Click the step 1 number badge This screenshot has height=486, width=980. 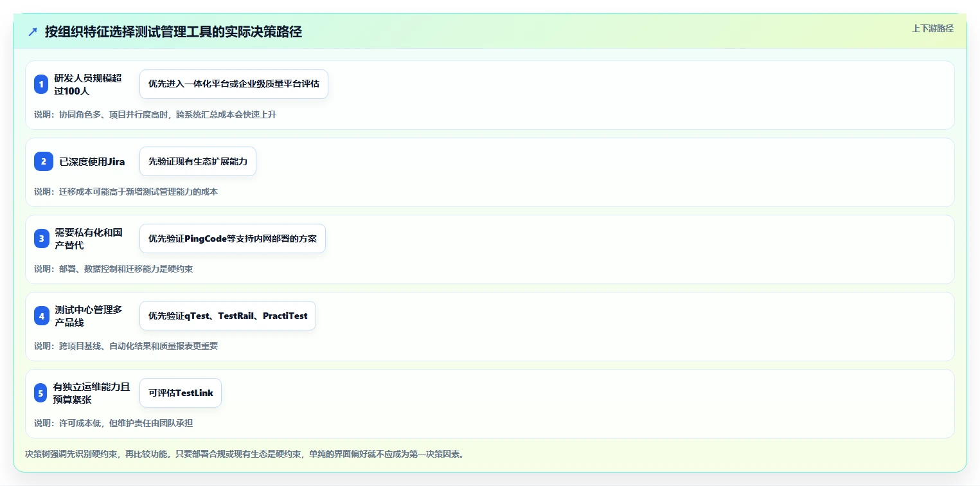[x=41, y=84]
